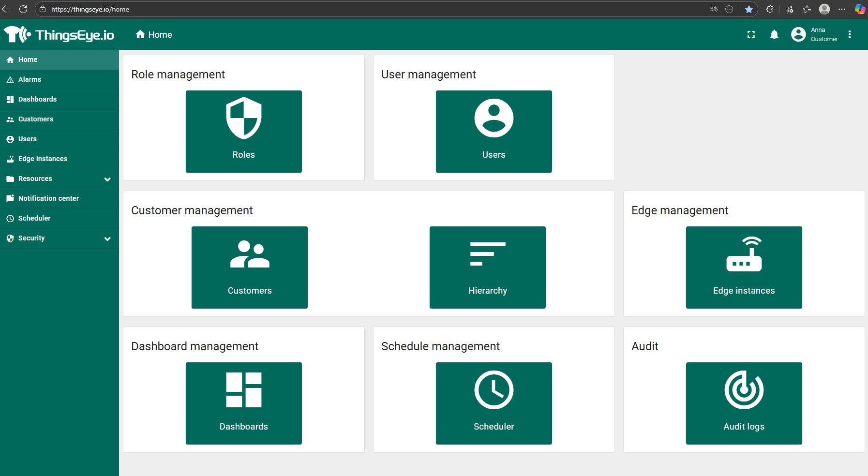Viewport: 868px width, 476px height.
Task: Toggle fullscreen mode in the header
Action: 751,34
